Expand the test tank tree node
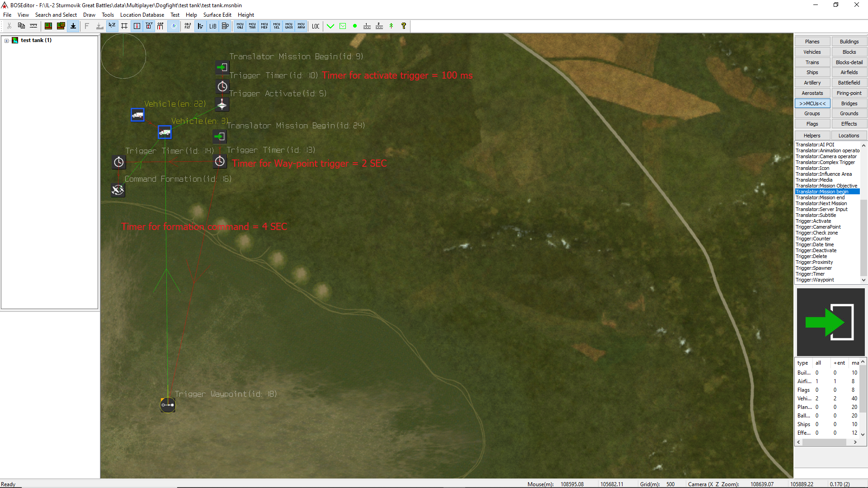Viewport: 868px width, 488px height. click(7, 41)
